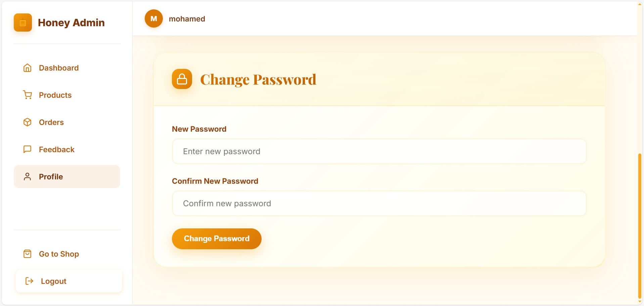Click the lock icon beside Change Password

tap(182, 79)
